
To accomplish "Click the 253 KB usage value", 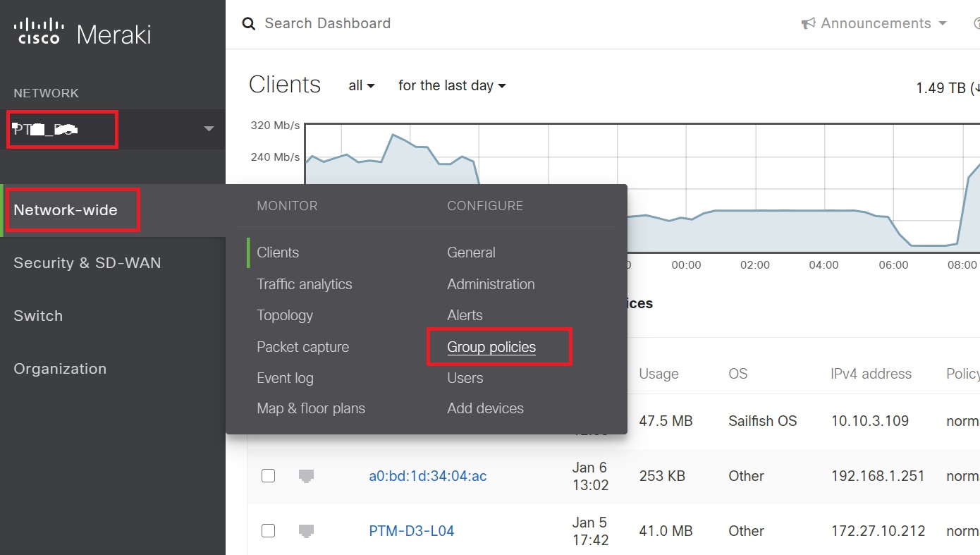I will 662,476.
